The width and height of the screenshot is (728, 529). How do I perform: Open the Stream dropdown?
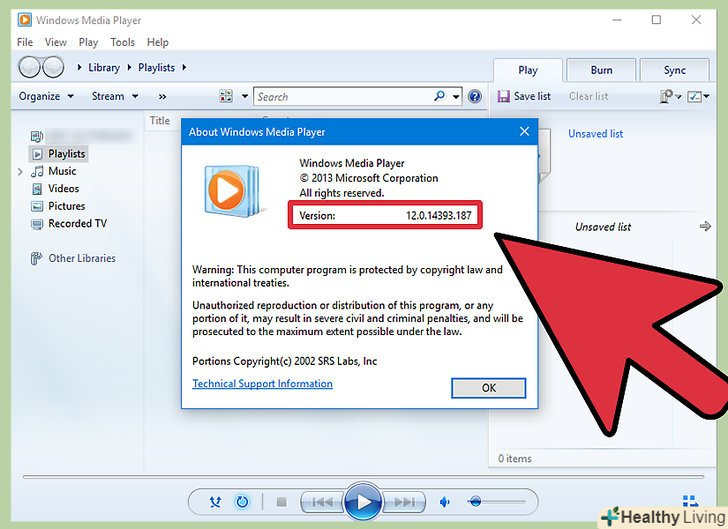click(x=115, y=96)
